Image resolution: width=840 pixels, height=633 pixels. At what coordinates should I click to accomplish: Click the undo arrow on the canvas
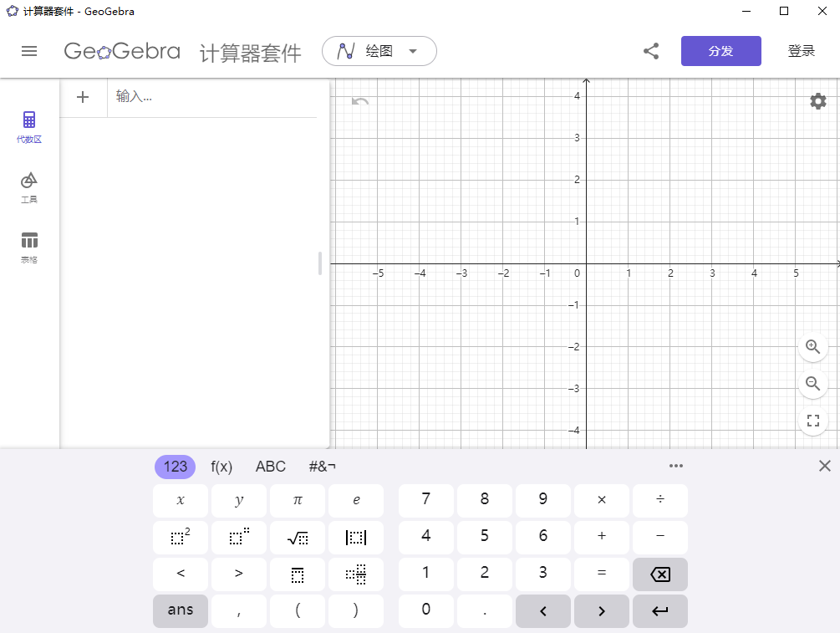pyautogui.click(x=359, y=100)
